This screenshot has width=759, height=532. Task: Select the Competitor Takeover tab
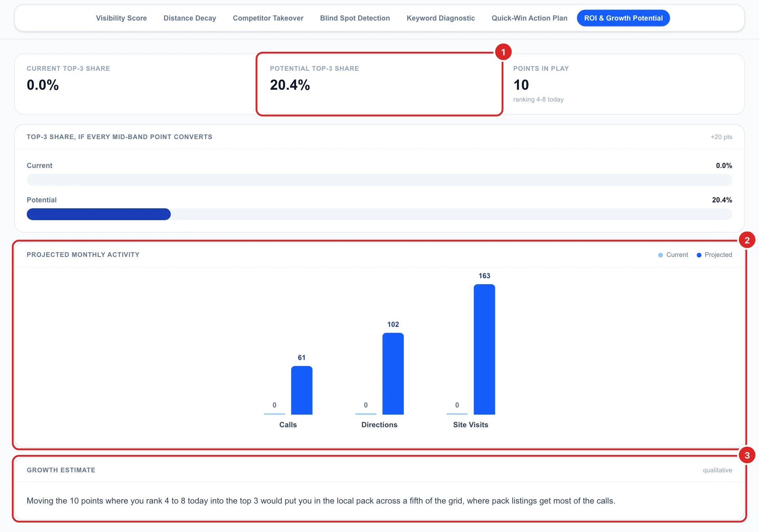[x=268, y=18]
